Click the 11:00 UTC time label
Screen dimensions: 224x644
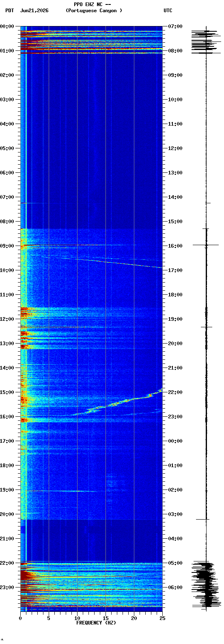175,124
